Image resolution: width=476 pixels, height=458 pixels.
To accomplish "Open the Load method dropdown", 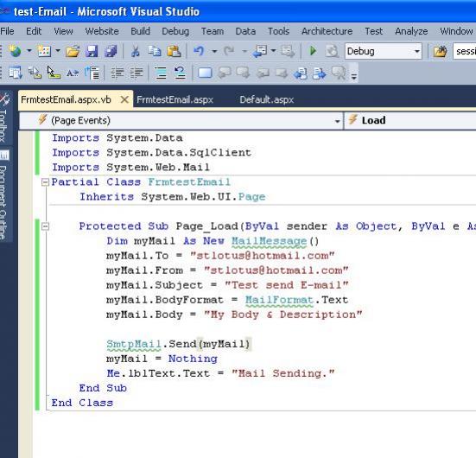I will point(410,120).
